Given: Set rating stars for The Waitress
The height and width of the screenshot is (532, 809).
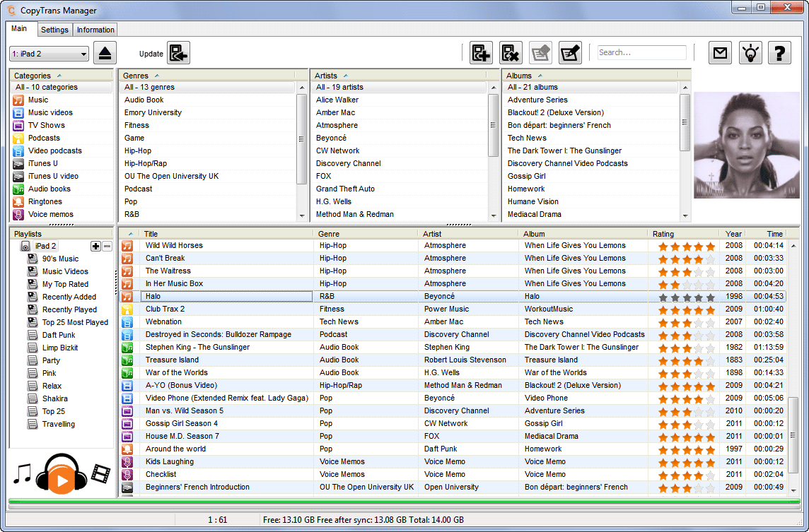Looking at the screenshot, I should point(687,272).
